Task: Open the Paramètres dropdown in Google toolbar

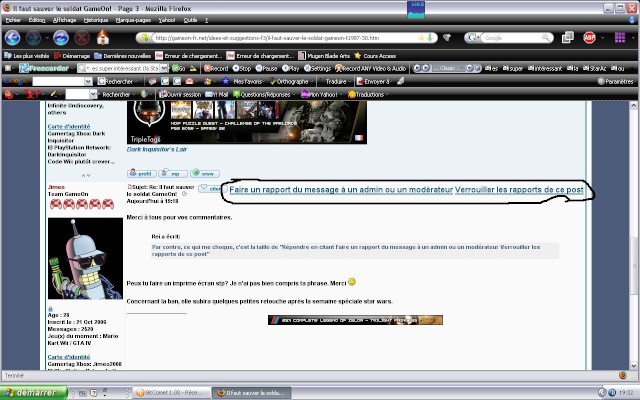Action: (x=616, y=82)
